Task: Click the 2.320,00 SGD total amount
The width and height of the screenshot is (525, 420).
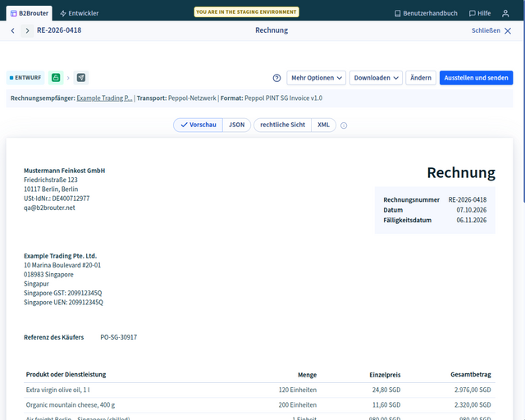Action: click(472, 405)
